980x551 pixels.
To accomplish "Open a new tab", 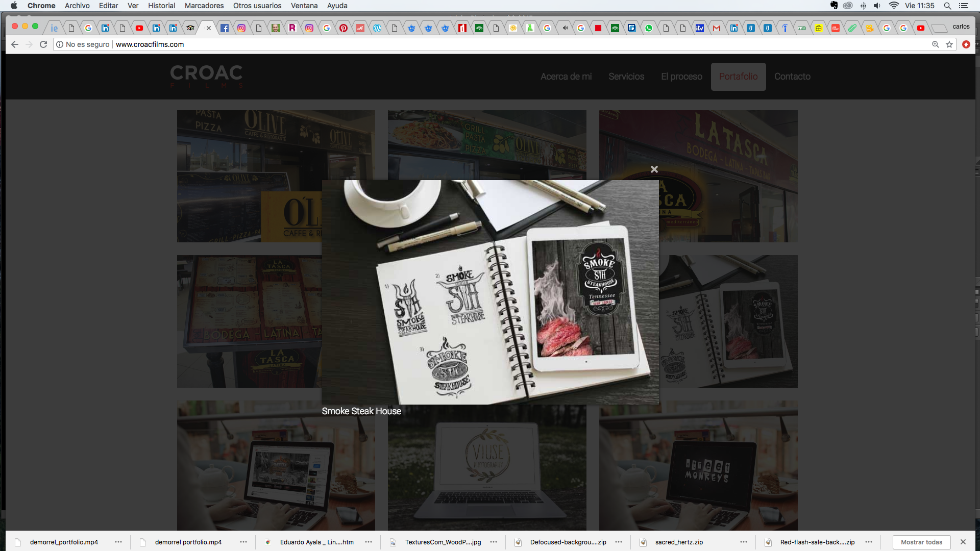I will click(939, 28).
